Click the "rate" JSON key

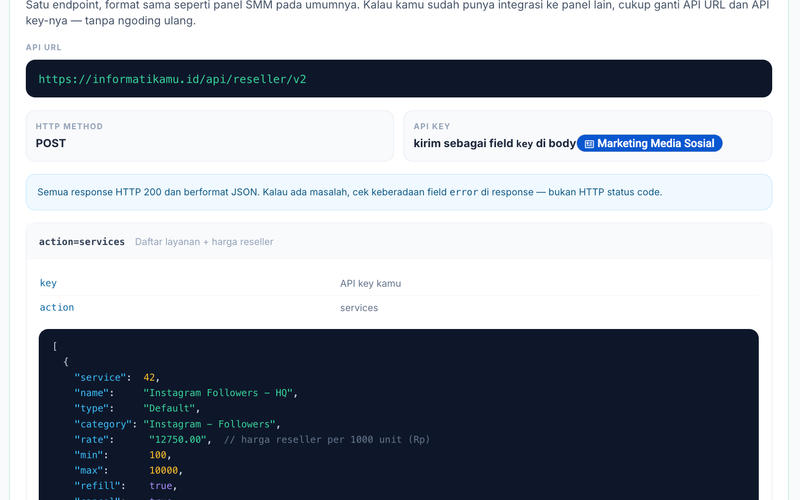91,439
